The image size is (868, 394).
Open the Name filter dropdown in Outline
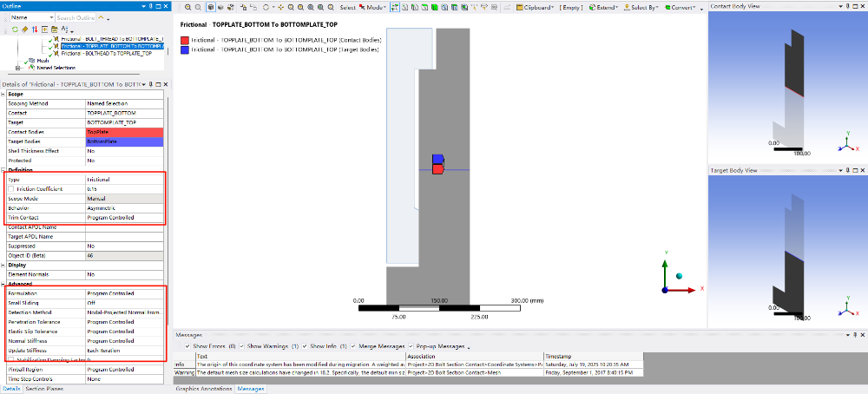pyautogui.click(x=51, y=17)
